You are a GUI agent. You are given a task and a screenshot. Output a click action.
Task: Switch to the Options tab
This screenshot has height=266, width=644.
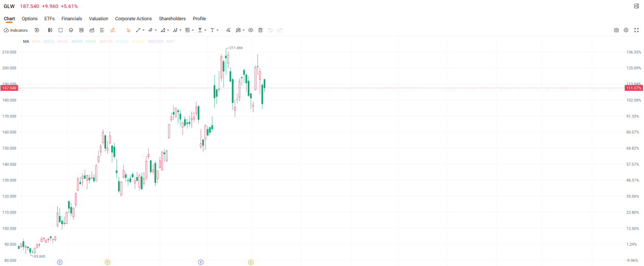click(30, 19)
